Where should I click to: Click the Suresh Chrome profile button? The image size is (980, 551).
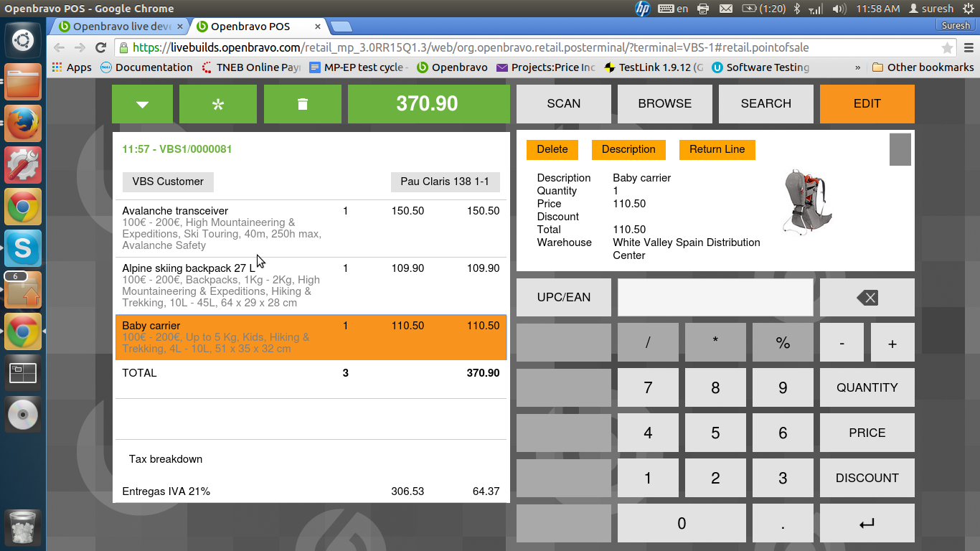coord(956,26)
